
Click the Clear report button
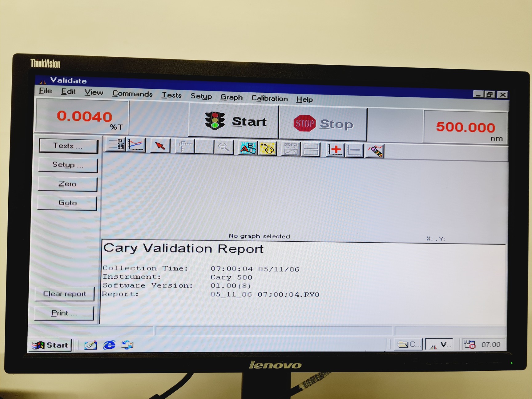[x=64, y=294]
